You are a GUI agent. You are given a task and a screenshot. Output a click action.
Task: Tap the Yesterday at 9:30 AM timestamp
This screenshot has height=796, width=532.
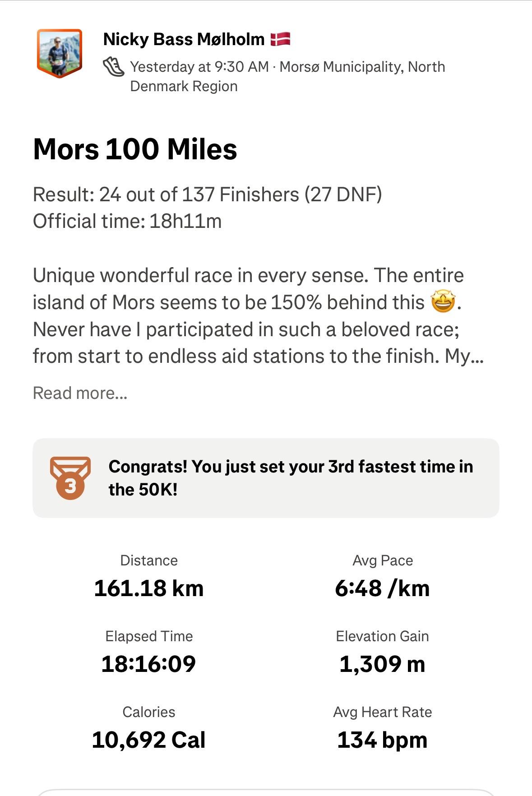coord(199,67)
